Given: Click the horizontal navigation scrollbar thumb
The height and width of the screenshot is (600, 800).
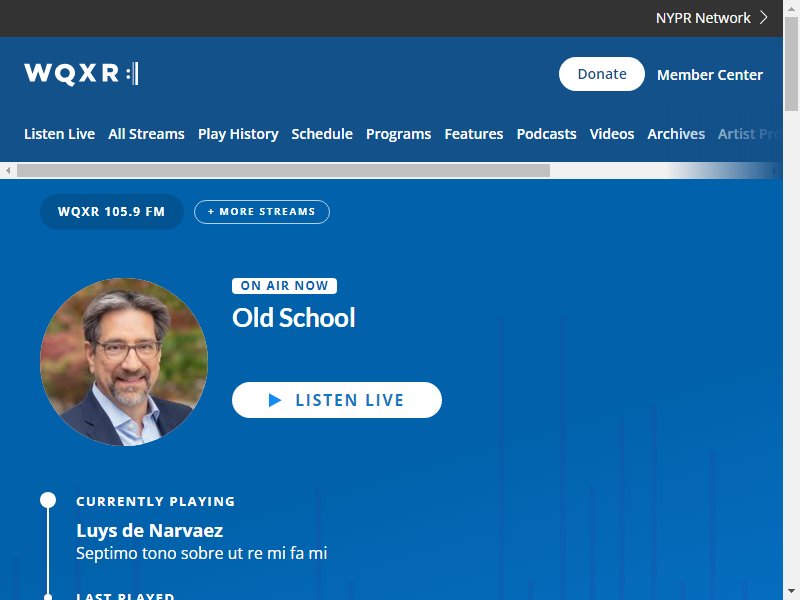Looking at the screenshot, I should pos(283,170).
